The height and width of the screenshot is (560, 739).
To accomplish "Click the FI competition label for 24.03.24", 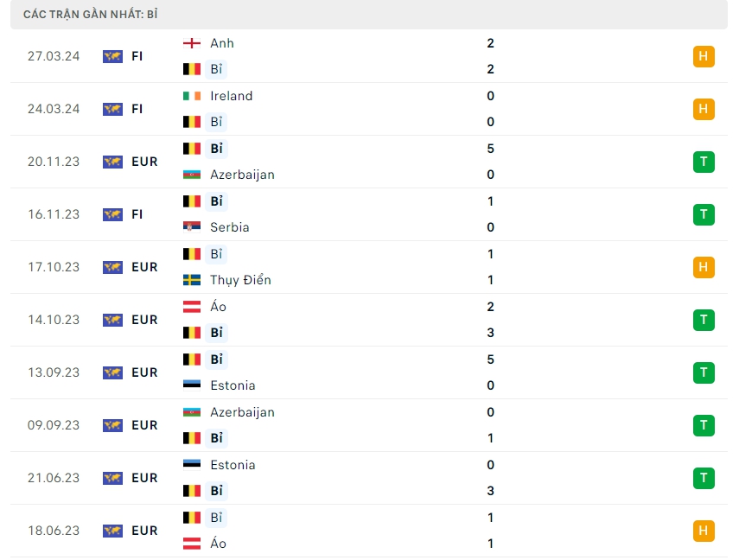I will click(x=137, y=109).
